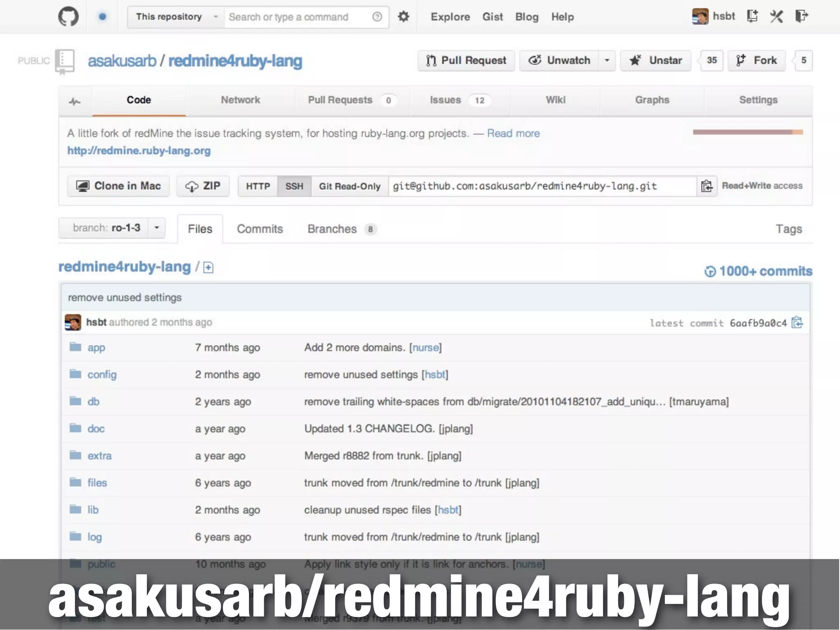Copy latest commit SHA clipboard icon
This screenshot has width=840, height=630.
click(x=797, y=323)
